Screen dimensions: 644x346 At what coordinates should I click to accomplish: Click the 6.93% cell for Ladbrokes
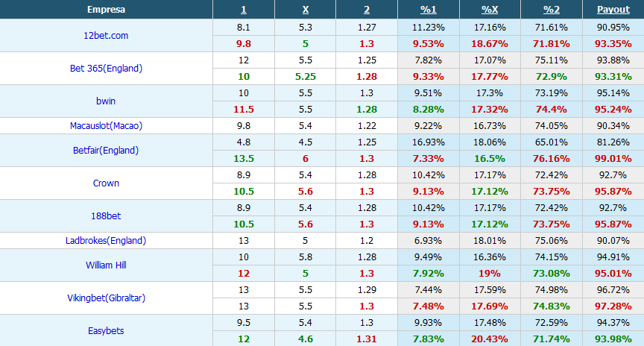coord(429,241)
